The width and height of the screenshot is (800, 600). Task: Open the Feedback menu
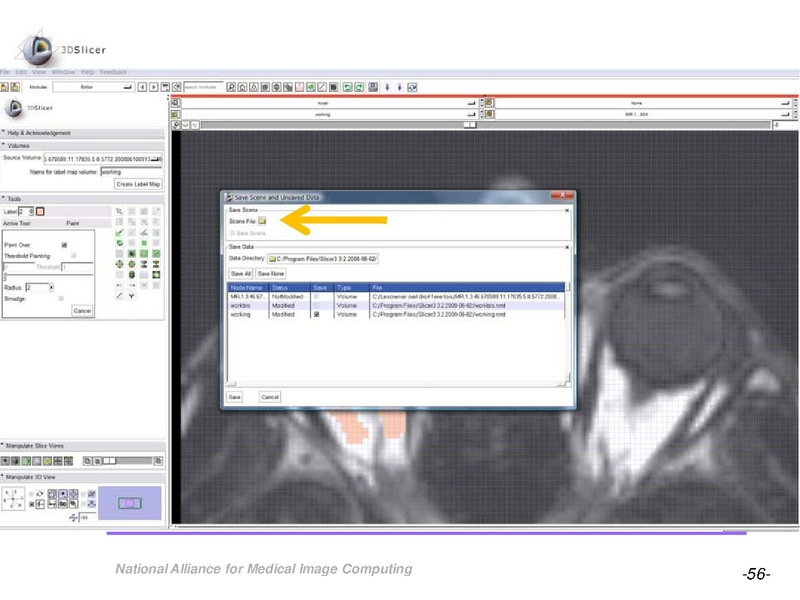113,72
